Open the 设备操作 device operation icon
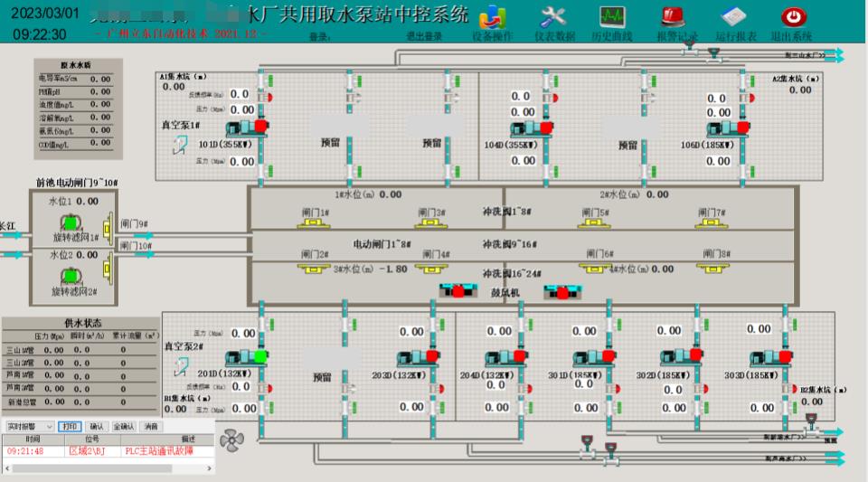This screenshot has height=482, width=868. tap(492, 17)
